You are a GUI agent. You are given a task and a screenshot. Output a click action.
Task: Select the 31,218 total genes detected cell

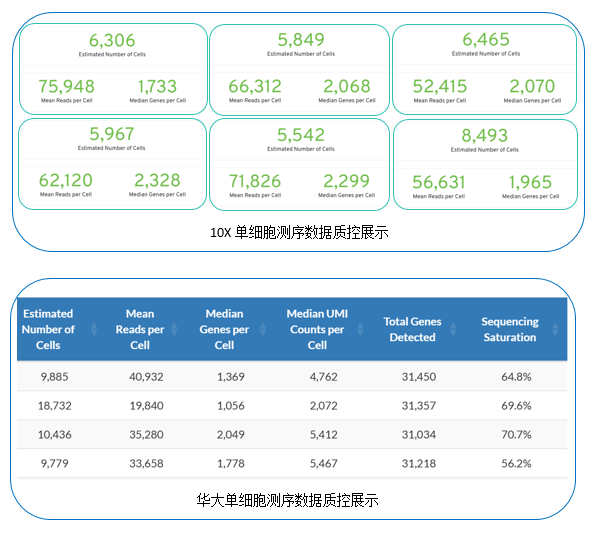tap(412, 464)
